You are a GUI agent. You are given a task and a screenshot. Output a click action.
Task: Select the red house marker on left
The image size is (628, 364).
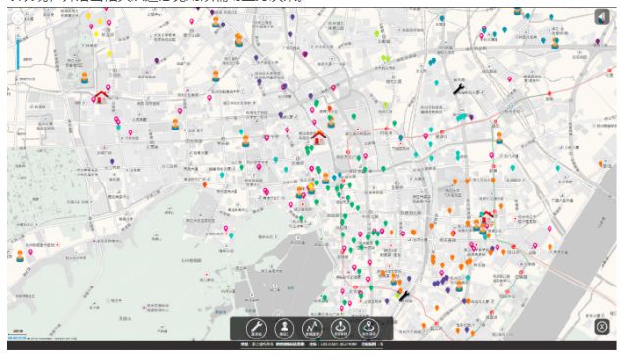[101, 97]
